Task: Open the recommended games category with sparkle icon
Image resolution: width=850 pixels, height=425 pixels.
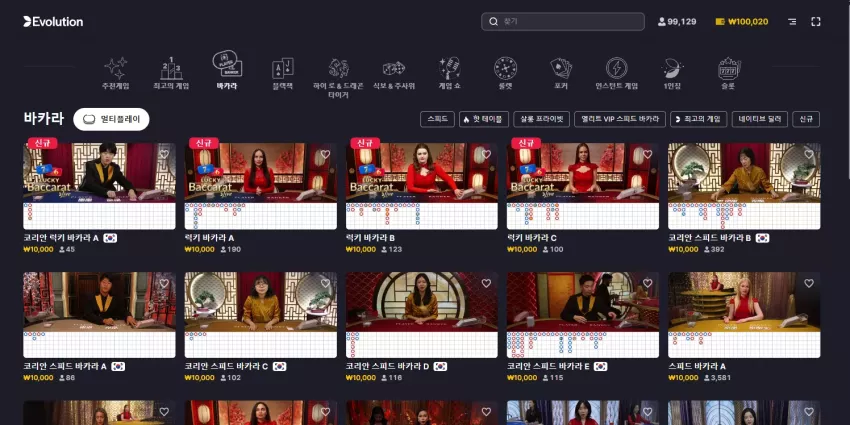Action: pos(115,74)
